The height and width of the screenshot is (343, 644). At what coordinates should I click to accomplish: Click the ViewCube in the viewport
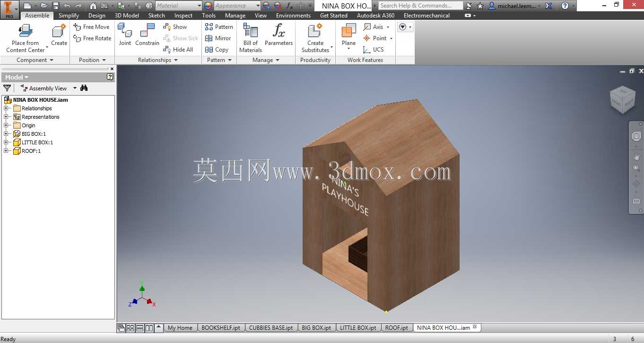point(622,99)
